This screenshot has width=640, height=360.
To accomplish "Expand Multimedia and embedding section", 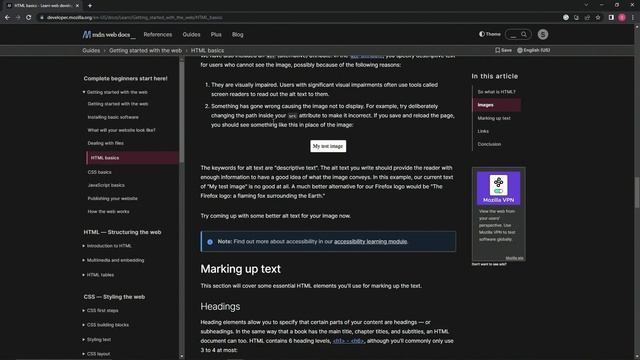I will (x=113, y=260).
